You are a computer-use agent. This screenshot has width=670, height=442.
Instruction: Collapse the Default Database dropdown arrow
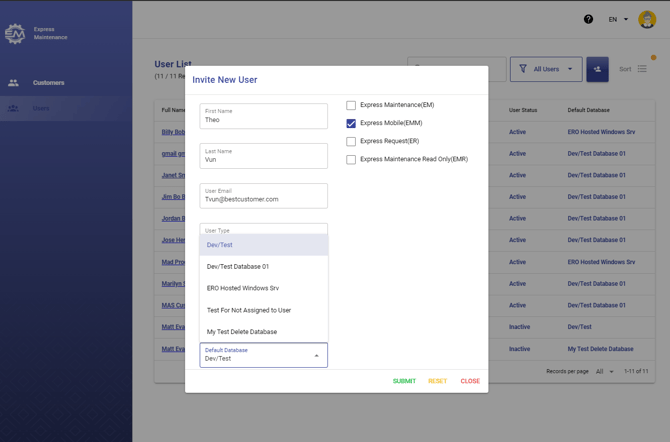[317, 356]
